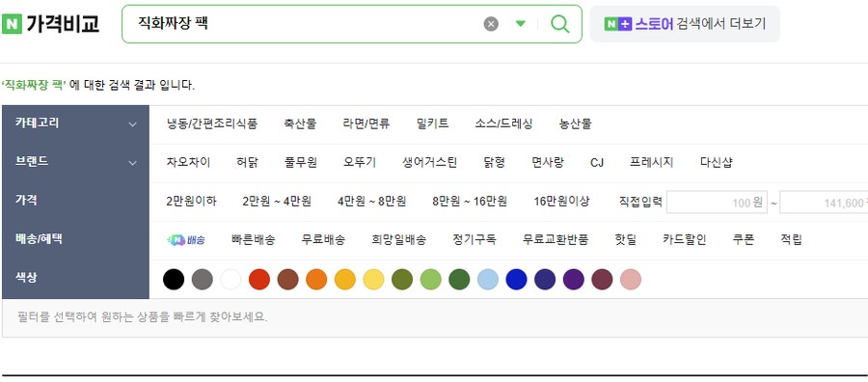Pick the gray color swatch
This screenshot has width=868, height=382.
point(203,279)
